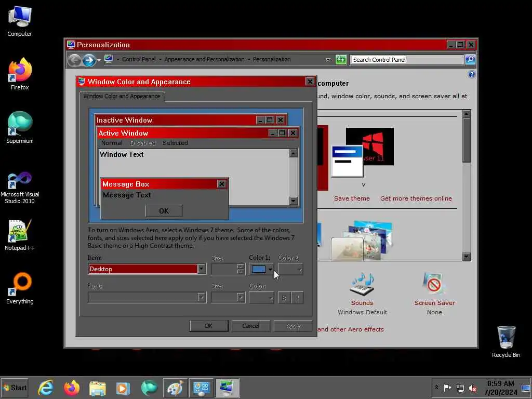532x399 pixels.
Task: Click the network tray icon
Action: click(460, 388)
